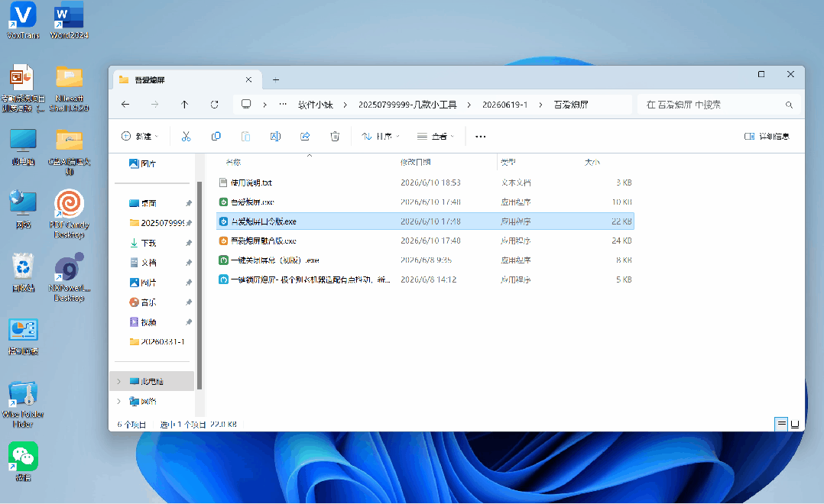Sort files by 修改日期 column header

(x=415, y=162)
